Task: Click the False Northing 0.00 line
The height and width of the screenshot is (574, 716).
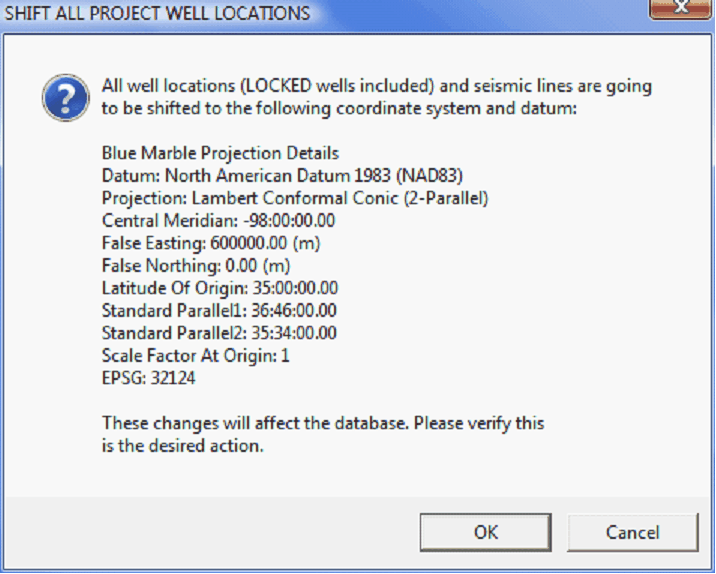Action: [x=196, y=265]
